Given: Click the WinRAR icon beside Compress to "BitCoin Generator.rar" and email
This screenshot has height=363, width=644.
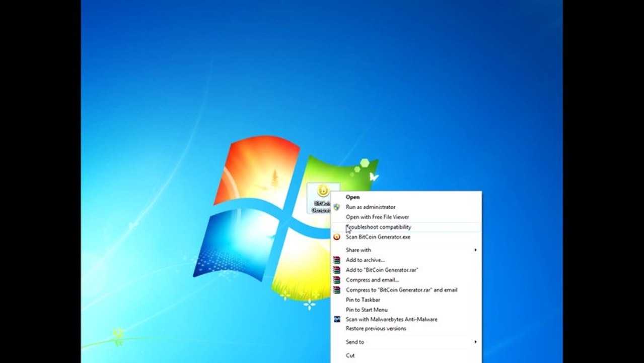Looking at the screenshot, I should [336, 290].
